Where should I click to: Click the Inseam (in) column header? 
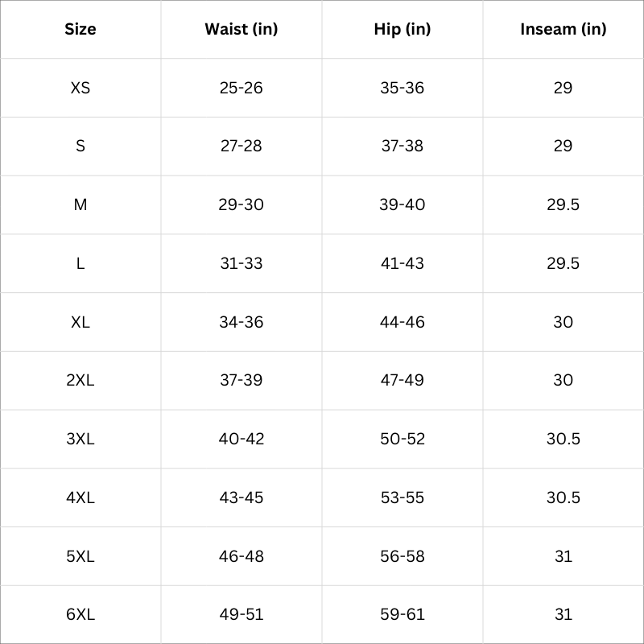coord(563,30)
